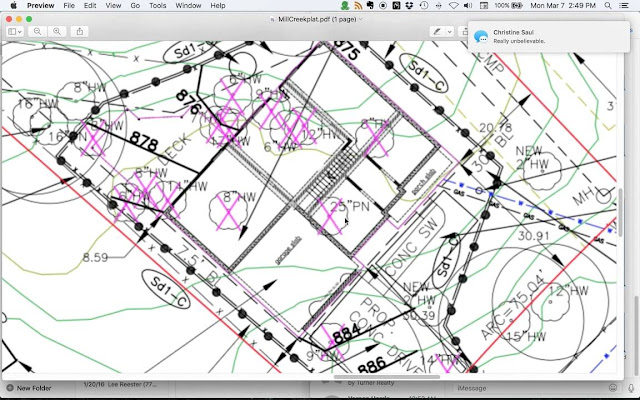Click the CONC SW label on plat
Viewport: 640px width, 400px height.
tap(412, 247)
